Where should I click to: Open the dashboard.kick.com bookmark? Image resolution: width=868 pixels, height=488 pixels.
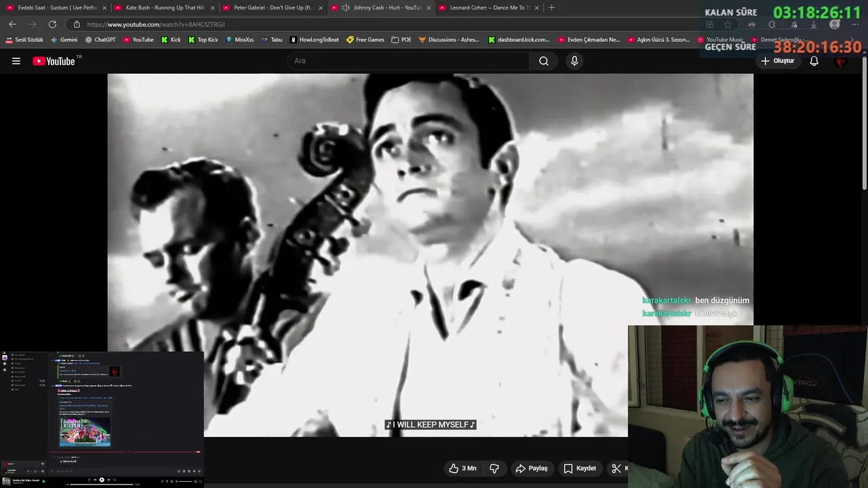coord(519,40)
